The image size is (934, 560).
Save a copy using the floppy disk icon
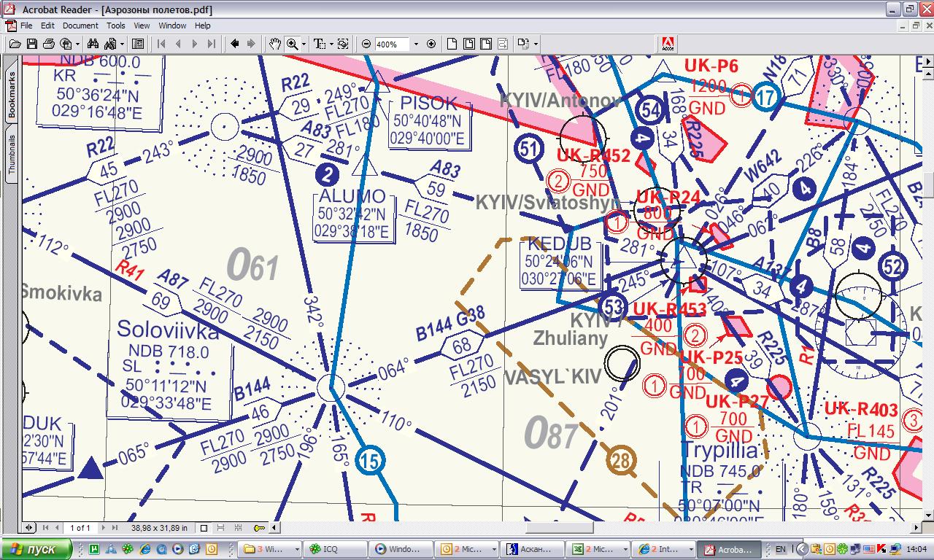pos(31,44)
